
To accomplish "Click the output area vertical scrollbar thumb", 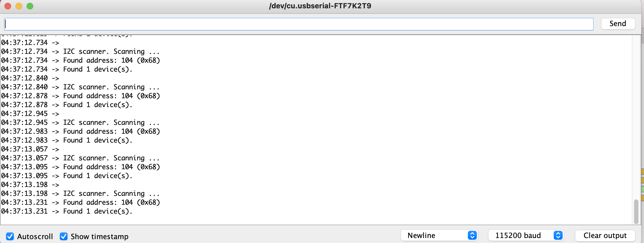I will pos(636,211).
